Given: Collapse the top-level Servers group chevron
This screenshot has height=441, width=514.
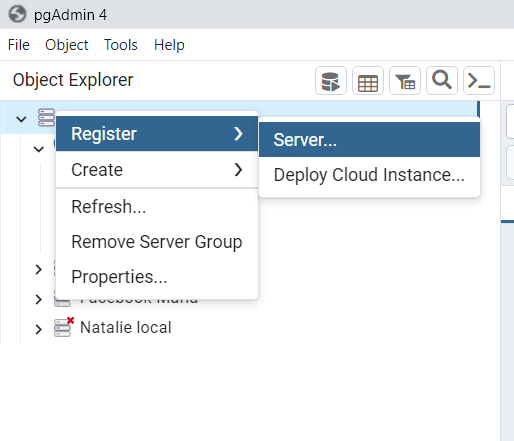Looking at the screenshot, I should pos(21,119).
